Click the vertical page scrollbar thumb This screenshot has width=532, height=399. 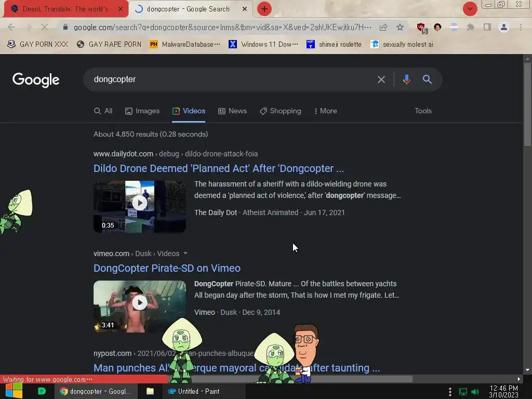(x=527, y=104)
